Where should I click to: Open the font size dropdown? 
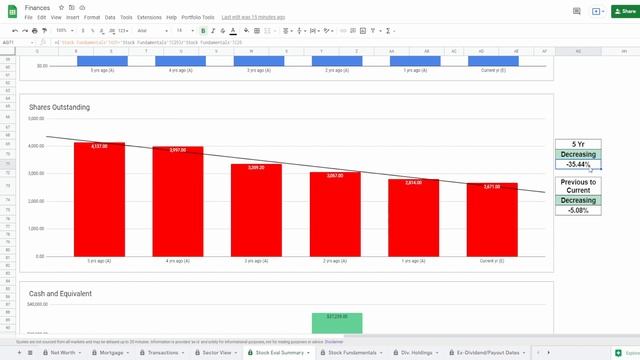[184, 31]
